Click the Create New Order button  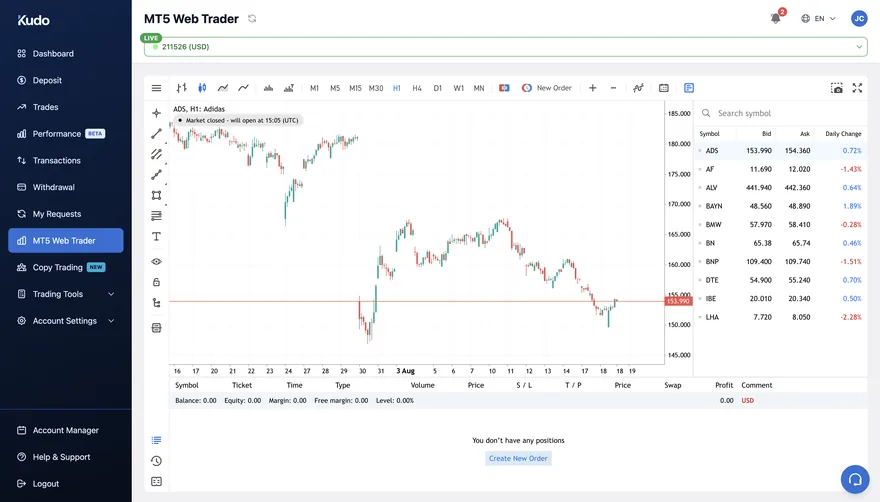(518, 458)
